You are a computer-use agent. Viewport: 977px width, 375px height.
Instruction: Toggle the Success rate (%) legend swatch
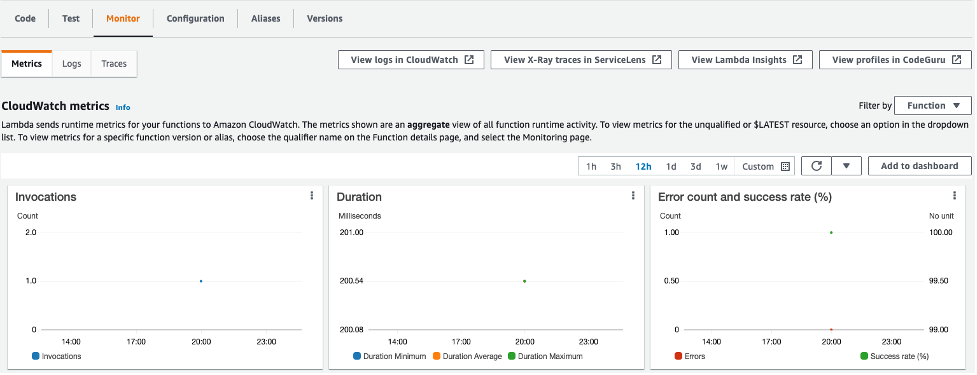coord(864,356)
